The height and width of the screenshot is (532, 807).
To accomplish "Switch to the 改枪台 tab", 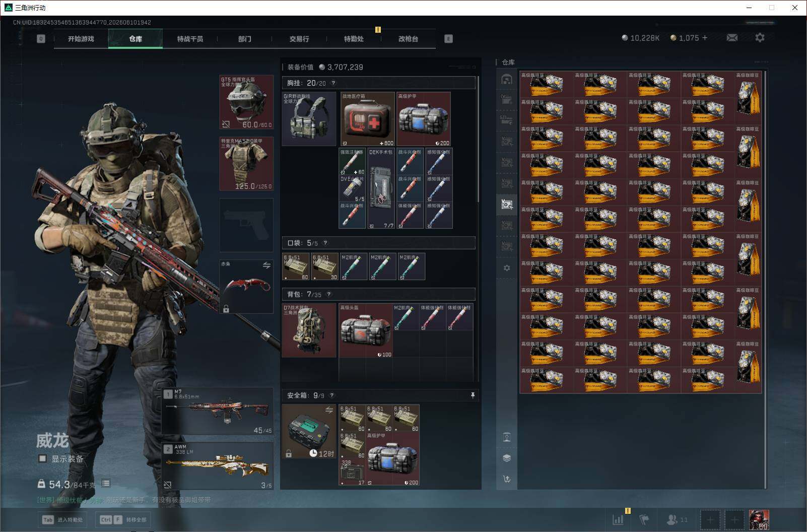I will pyautogui.click(x=408, y=39).
